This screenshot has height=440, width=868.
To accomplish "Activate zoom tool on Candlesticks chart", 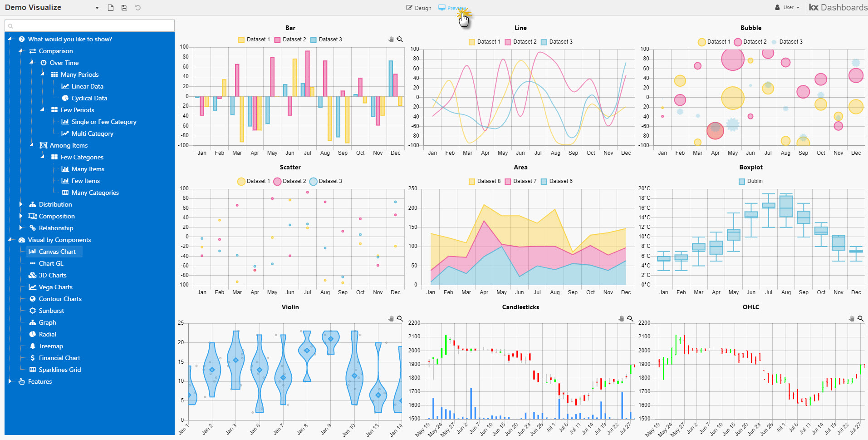I will [630, 319].
